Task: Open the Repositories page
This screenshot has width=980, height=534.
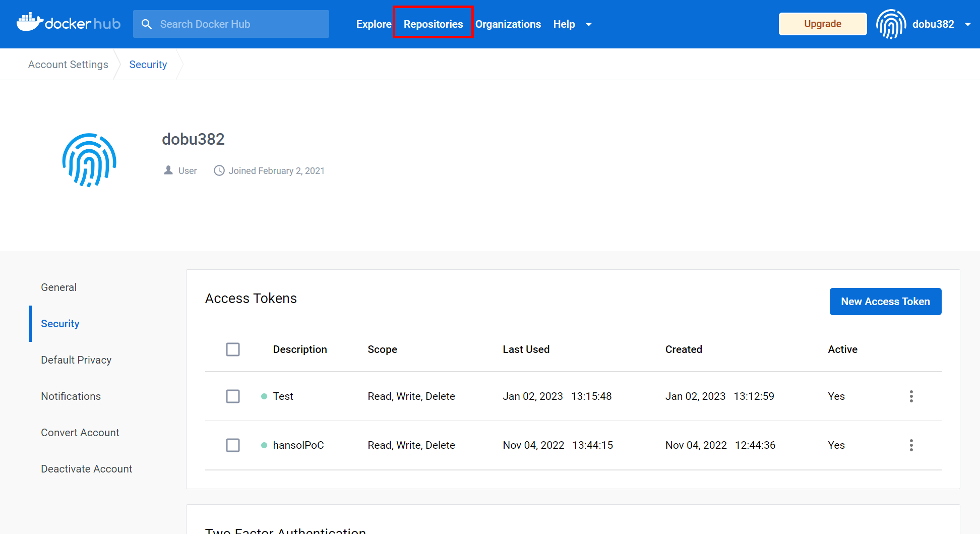Action: click(x=433, y=24)
